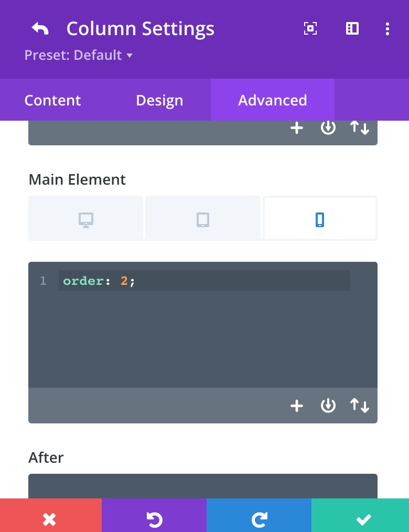Click the plus icon in the top code editor
The width and height of the screenshot is (409, 532).
pos(297,128)
